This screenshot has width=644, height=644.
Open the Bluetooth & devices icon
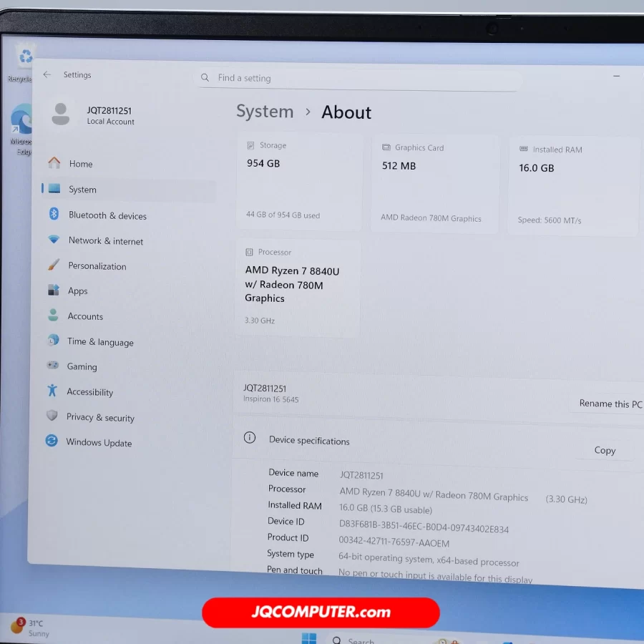coord(54,214)
